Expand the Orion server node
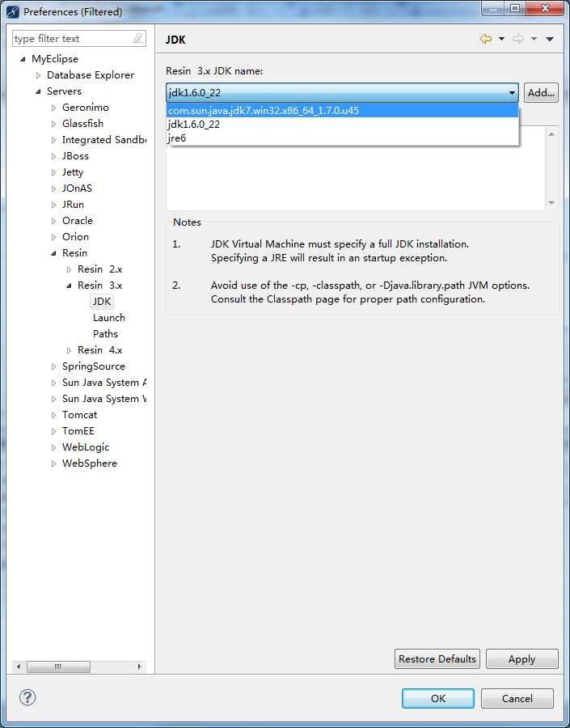The height and width of the screenshot is (728, 570). [x=54, y=237]
